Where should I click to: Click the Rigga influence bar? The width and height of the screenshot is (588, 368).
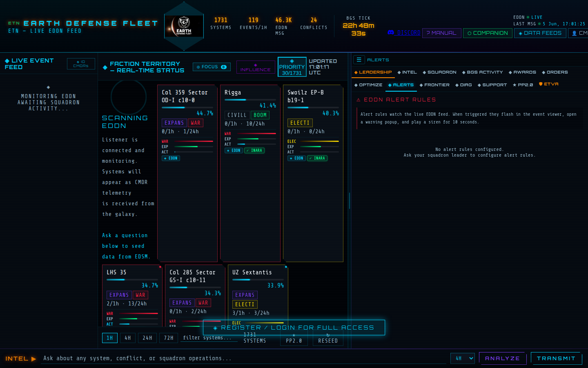[250, 100]
